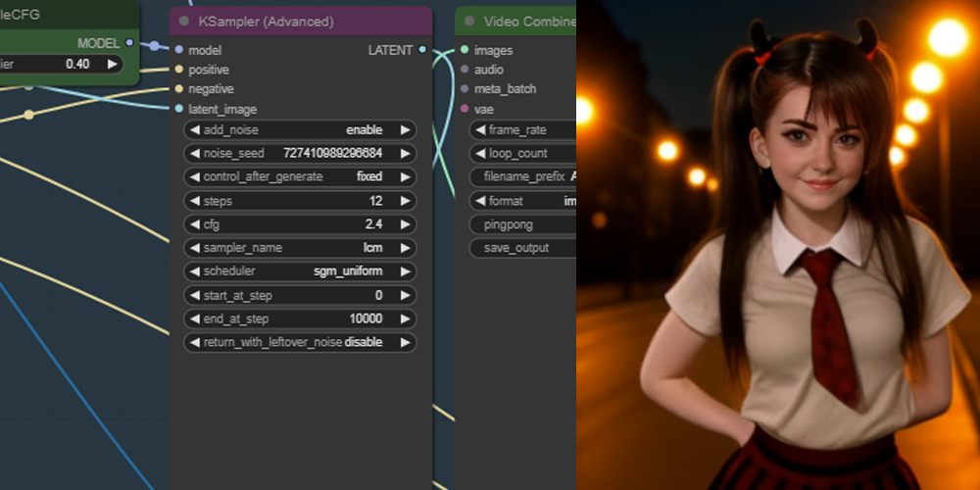Image resolution: width=980 pixels, height=490 pixels.
Task: Click the steps 12 value field
Action: pos(300,201)
